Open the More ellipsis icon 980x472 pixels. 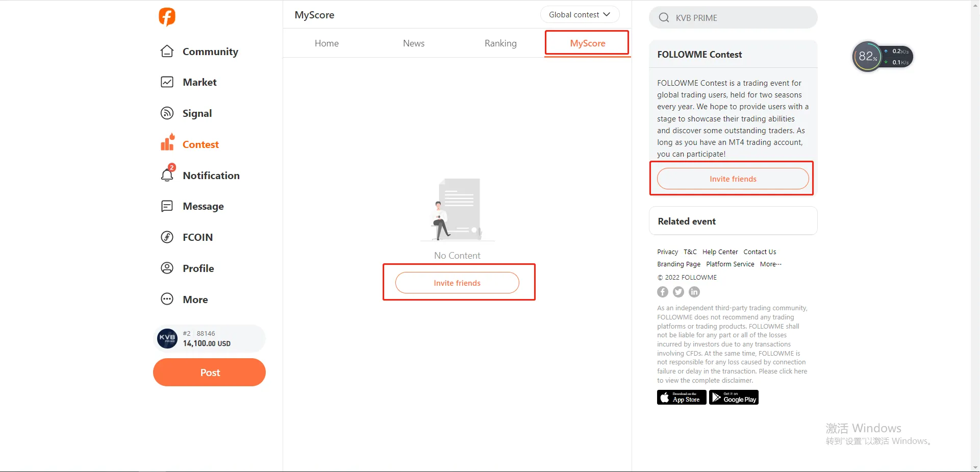(x=167, y=300)
